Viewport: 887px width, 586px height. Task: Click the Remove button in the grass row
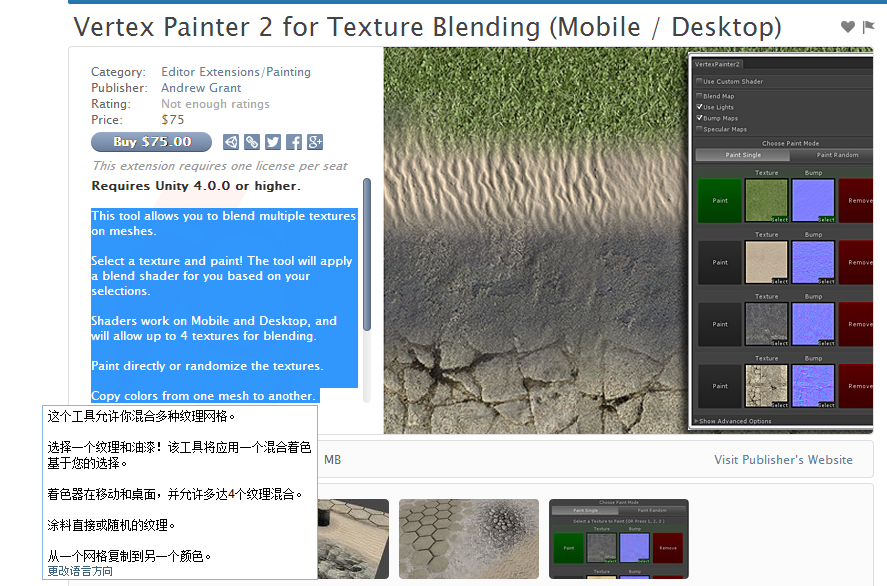856,201
